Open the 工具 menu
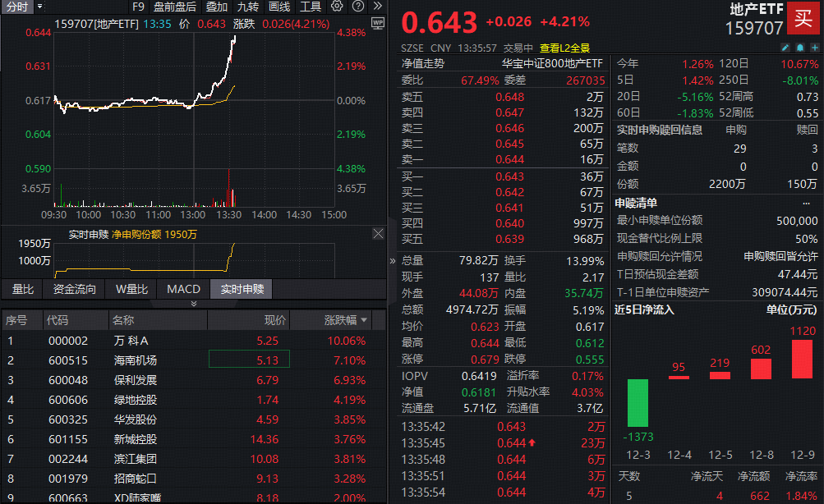Viewport: 824px width, 504px height. click(311, 7)
